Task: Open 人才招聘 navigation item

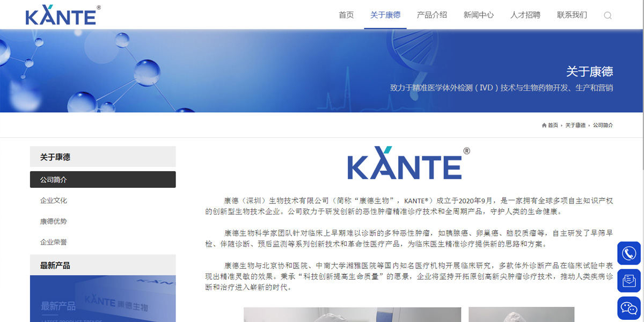Action: [525, 15]
